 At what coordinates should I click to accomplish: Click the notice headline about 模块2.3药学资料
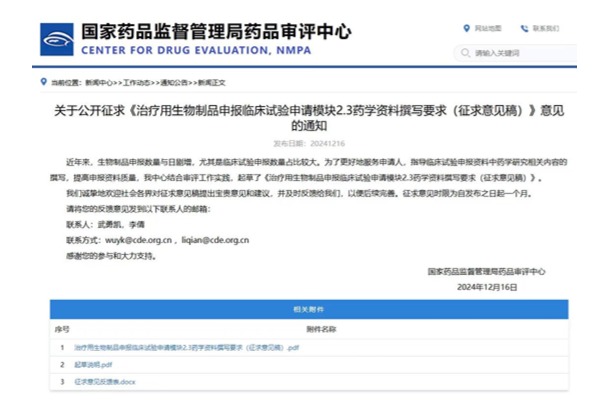309,118
